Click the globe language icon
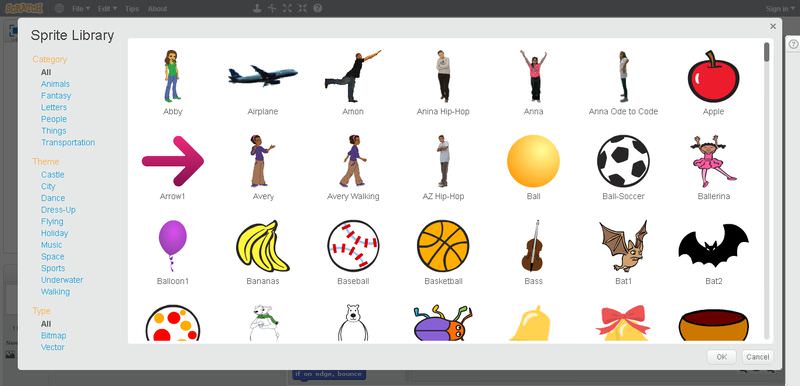Image resolution: width=800 pixels, height=386 pixels. point(59,8)
